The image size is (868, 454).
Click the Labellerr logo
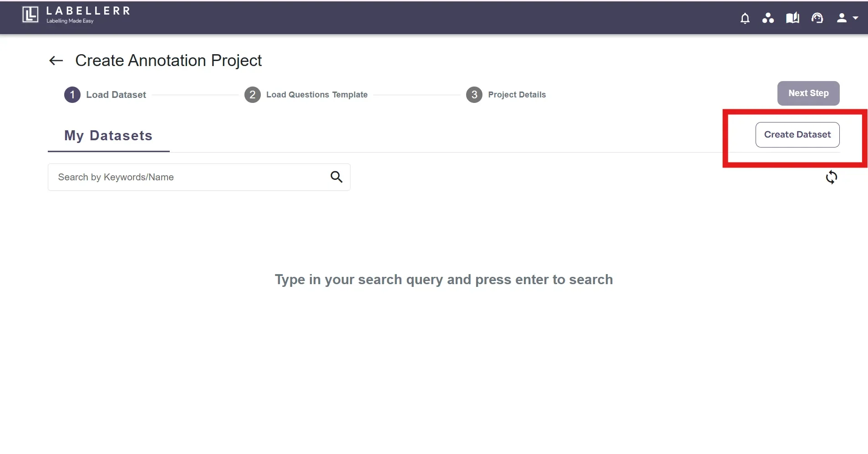pyautogui.click(x=30, y=15)
